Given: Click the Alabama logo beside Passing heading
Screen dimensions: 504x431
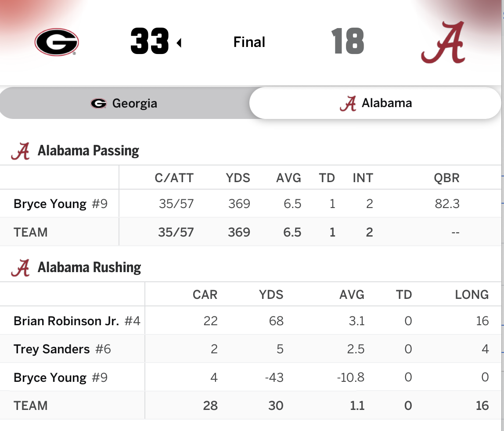Looking at the screenshot, I should 20,151.
